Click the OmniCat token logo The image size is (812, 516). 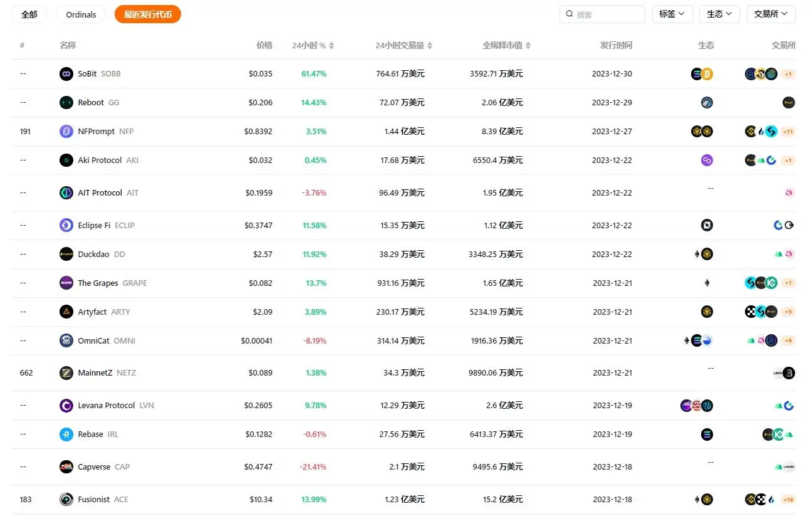(66, 341)
